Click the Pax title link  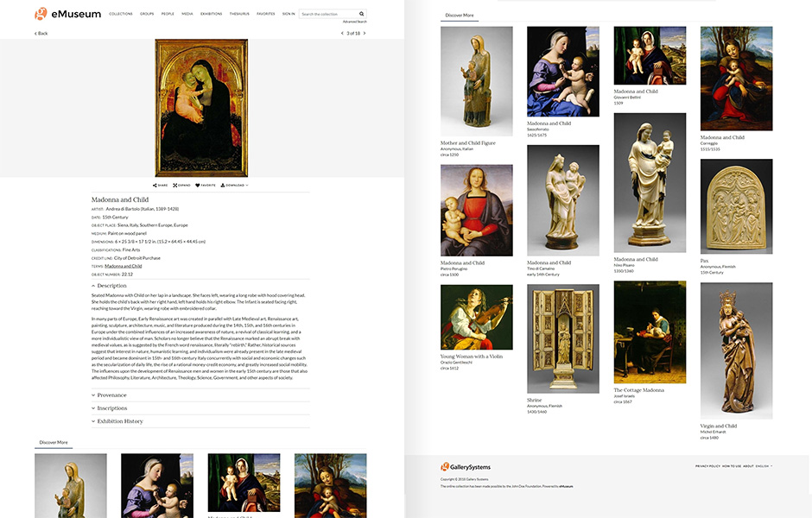point(704,261)
